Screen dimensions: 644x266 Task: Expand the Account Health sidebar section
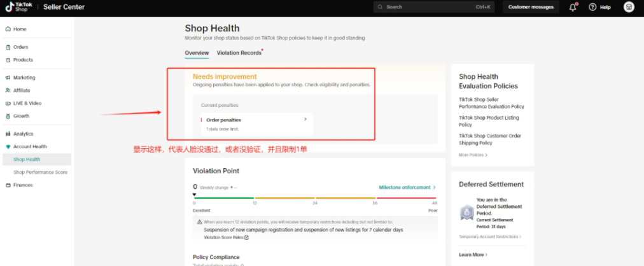coord(29,146)
